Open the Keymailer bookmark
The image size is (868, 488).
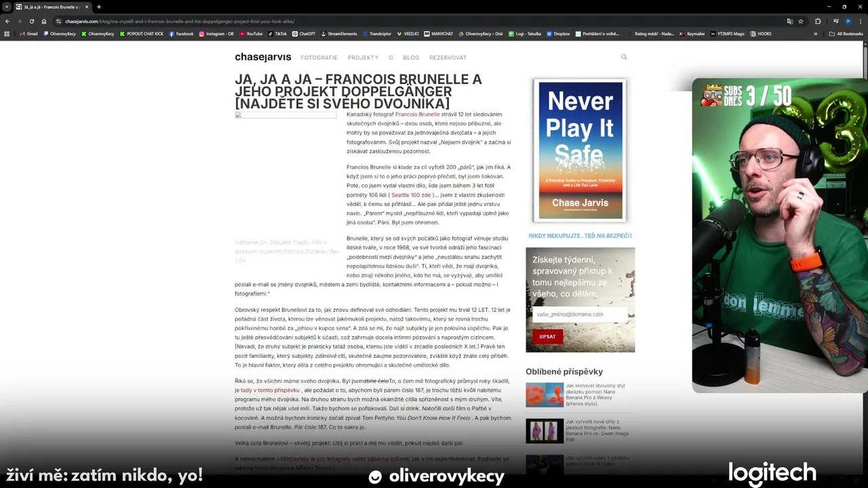click(x=692, y=33)
